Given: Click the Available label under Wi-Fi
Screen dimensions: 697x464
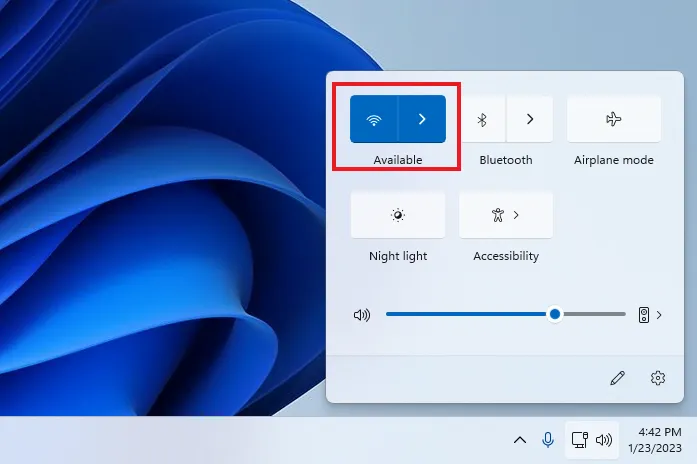Looking at the screenshot, I should point(398,160).
